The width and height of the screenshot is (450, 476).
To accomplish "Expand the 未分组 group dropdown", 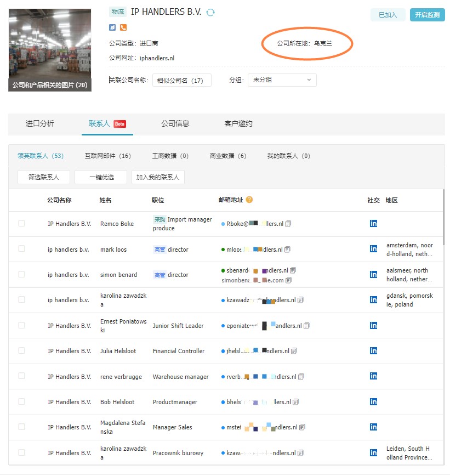I will pos(282,80).
